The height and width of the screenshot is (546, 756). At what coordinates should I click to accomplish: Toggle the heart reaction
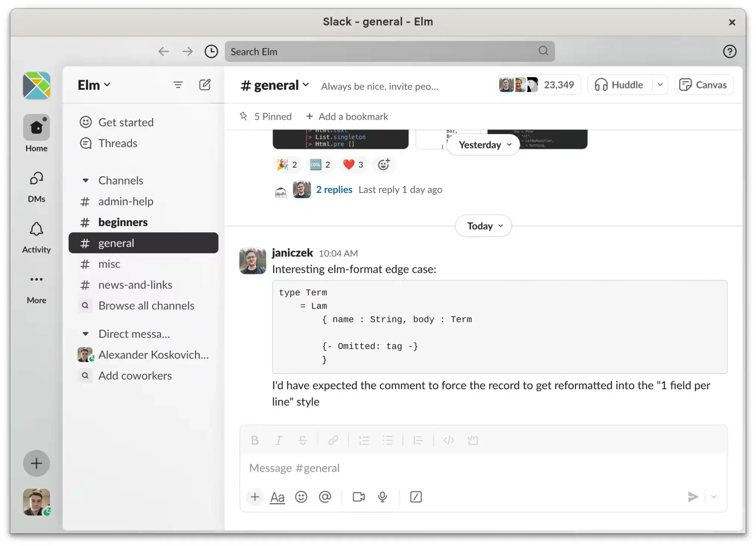click(353, 164)
